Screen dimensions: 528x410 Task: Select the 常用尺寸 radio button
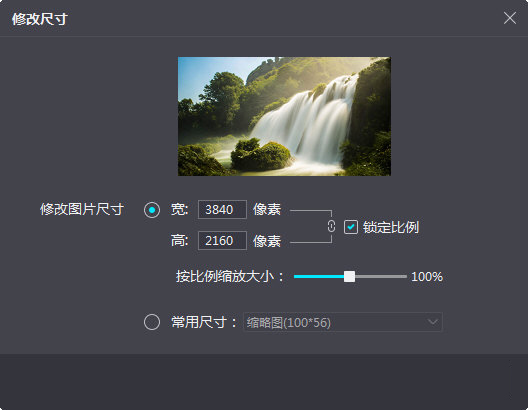pos(152,322)
